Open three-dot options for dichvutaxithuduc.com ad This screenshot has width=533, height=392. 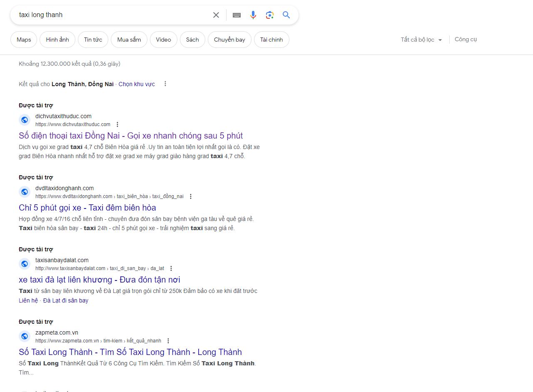point(117,124)
